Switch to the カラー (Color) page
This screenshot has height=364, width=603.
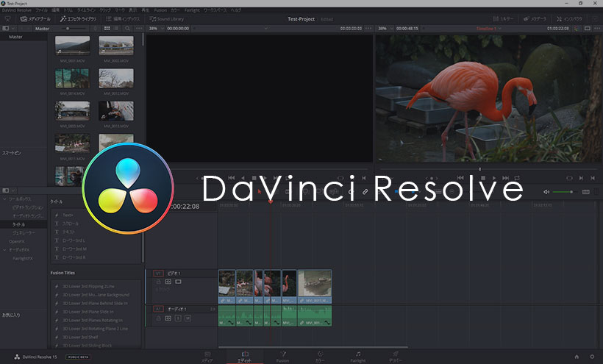click(320, 357)
